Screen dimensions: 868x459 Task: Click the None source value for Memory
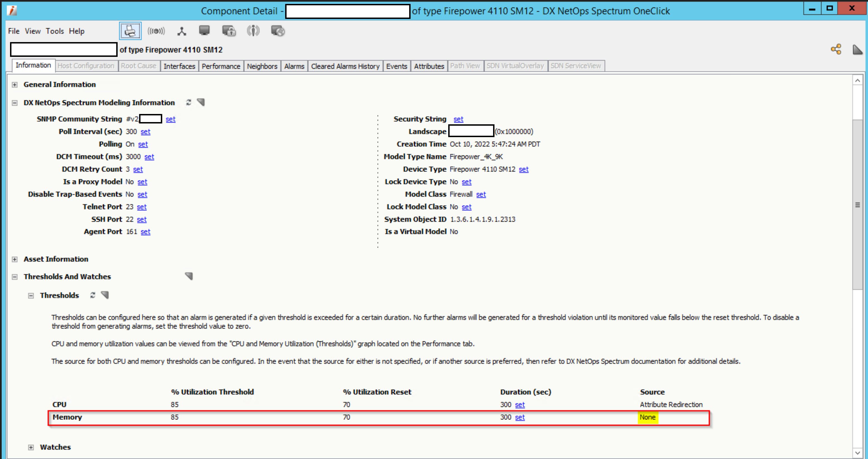coord(647,417)
